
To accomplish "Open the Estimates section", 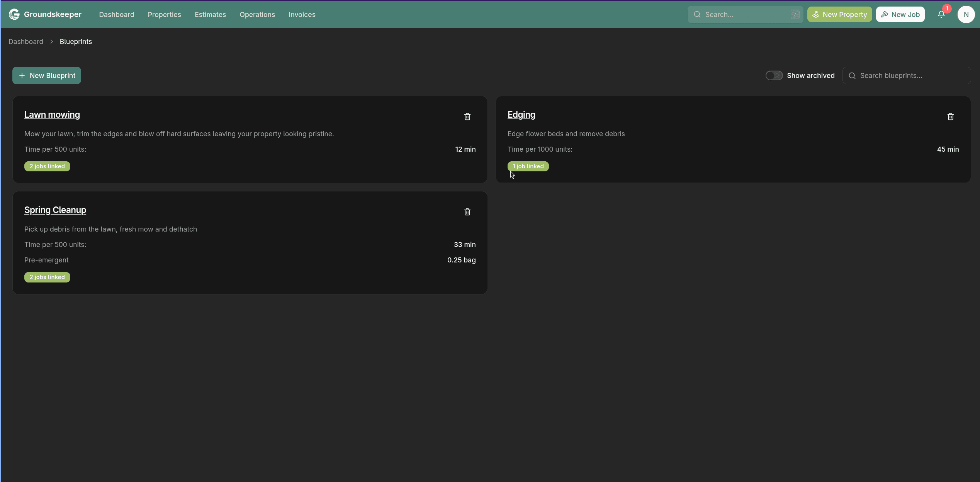I will (210, 14).
